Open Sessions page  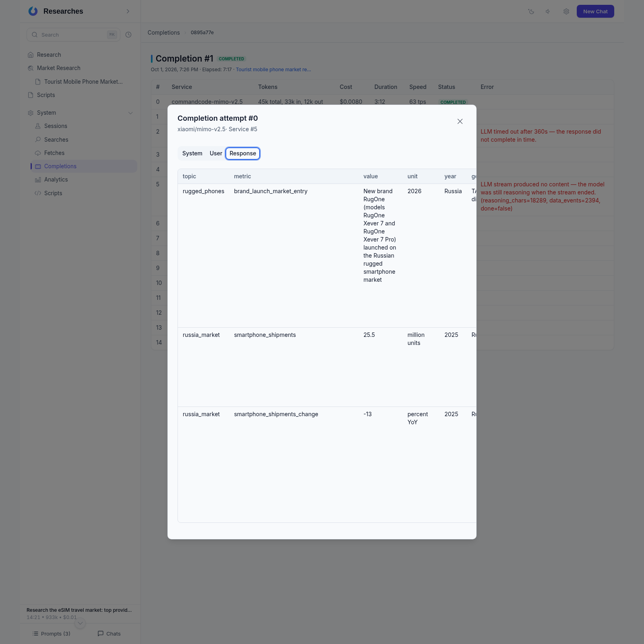[56, 126]
